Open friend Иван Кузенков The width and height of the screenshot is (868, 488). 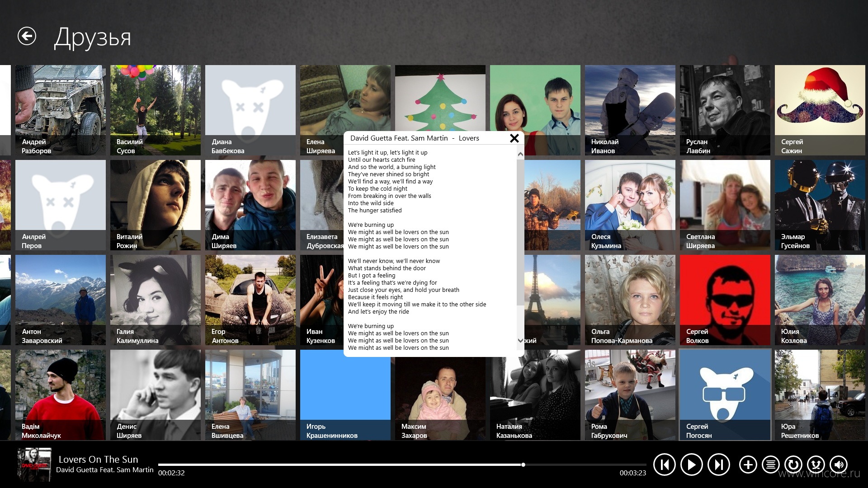322,300
